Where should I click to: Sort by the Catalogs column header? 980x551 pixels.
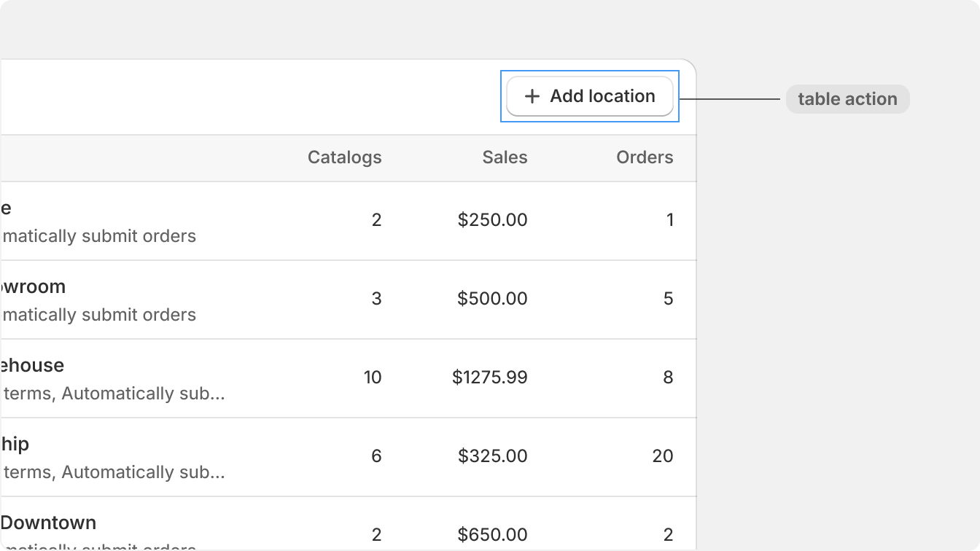(345, 157)
